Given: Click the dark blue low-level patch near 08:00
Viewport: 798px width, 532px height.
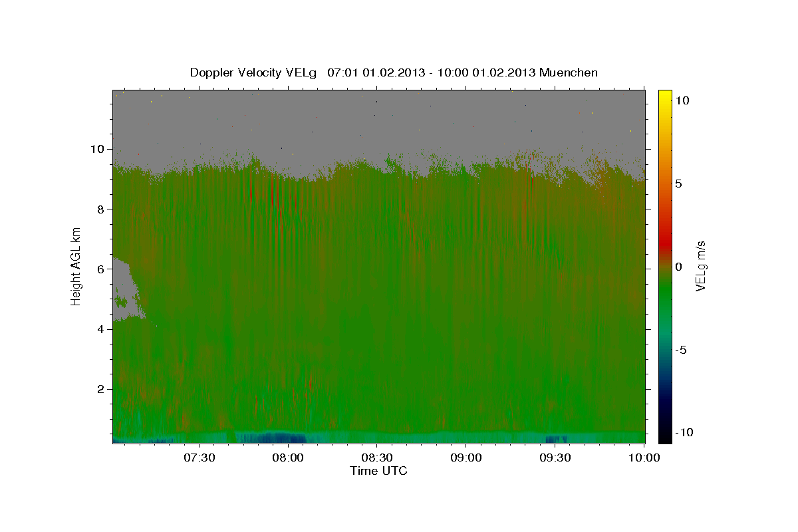Looking at the screenshot, I should pos(273,438).
